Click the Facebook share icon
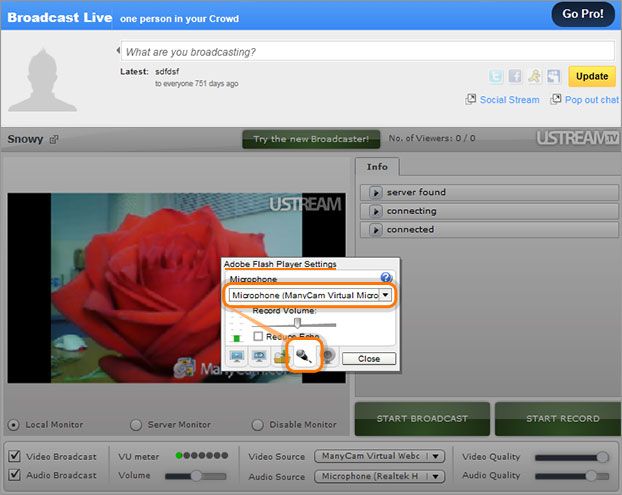This screenshot has width=622, height=495. 515,76
